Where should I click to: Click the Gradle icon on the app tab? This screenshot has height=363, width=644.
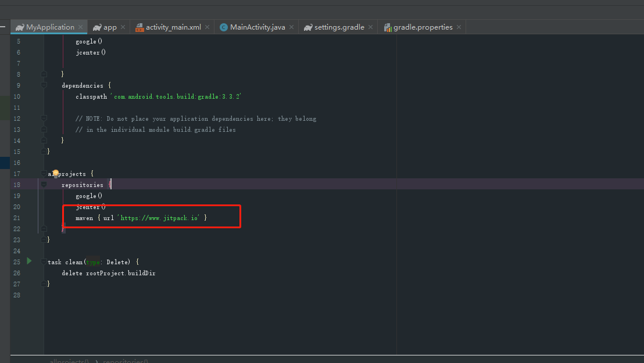[x=98, y=27]
